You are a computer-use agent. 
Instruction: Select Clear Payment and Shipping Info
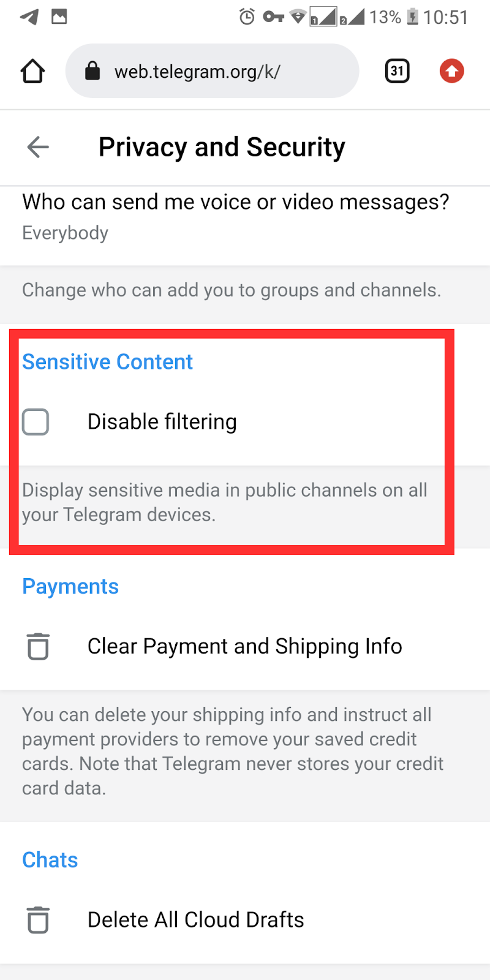coord(244,646)
